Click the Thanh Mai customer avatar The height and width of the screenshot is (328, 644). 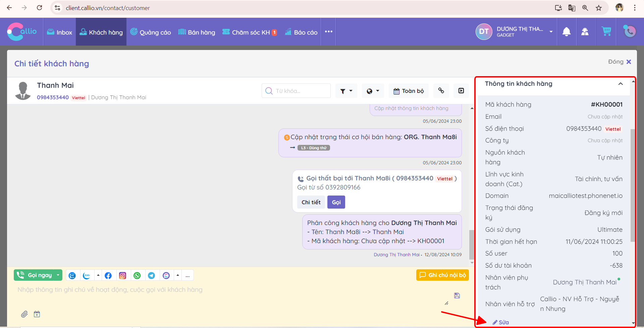click(x=23, y=91)
